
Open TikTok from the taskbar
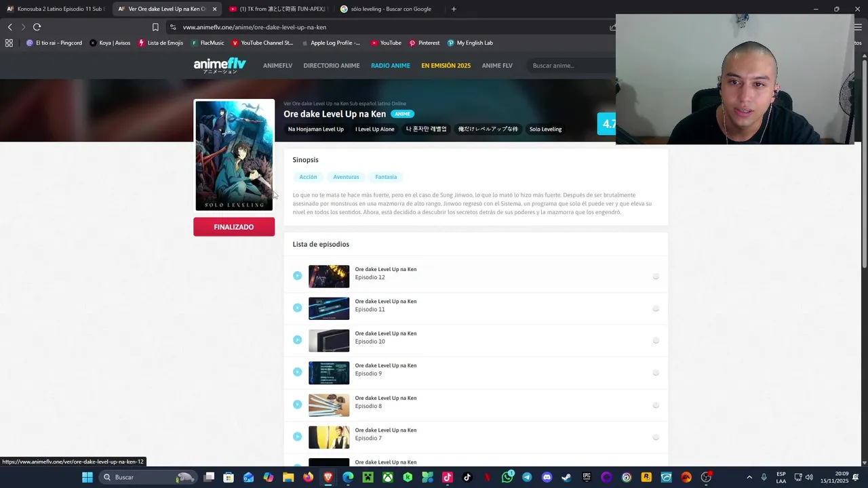pos(467,477)
